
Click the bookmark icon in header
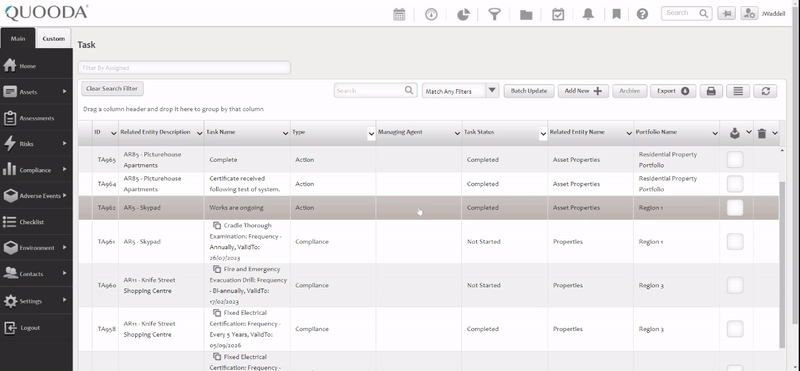coord(616,14)
